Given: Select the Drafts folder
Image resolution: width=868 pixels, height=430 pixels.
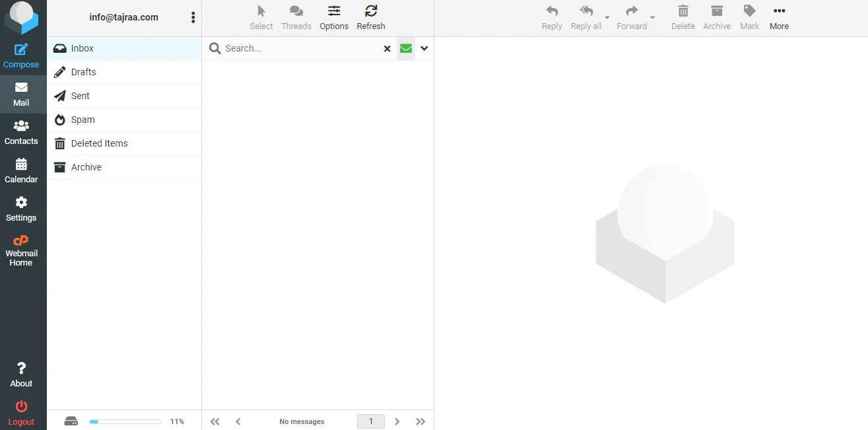Looking at the screenshot, I should (83, 72).
